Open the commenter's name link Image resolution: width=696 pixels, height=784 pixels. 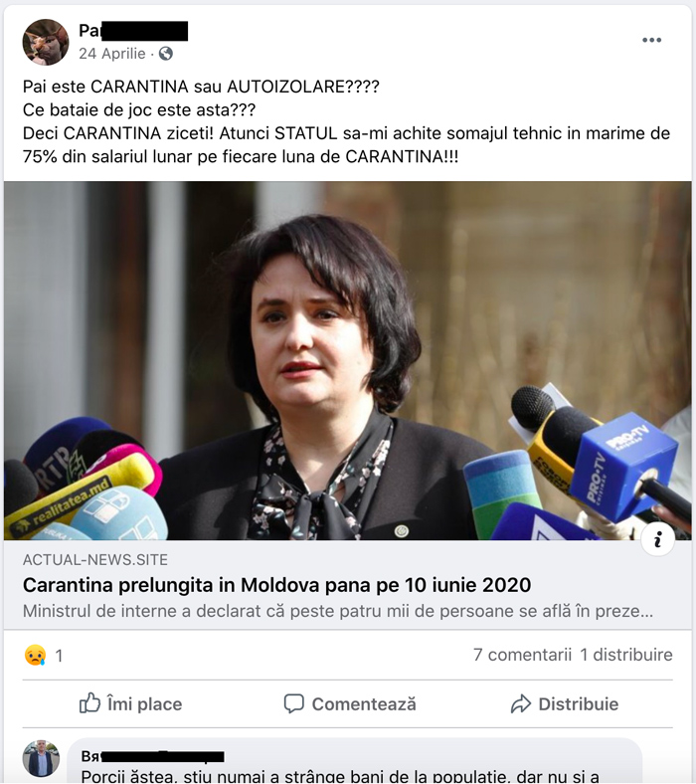click(x=152, y=756)
